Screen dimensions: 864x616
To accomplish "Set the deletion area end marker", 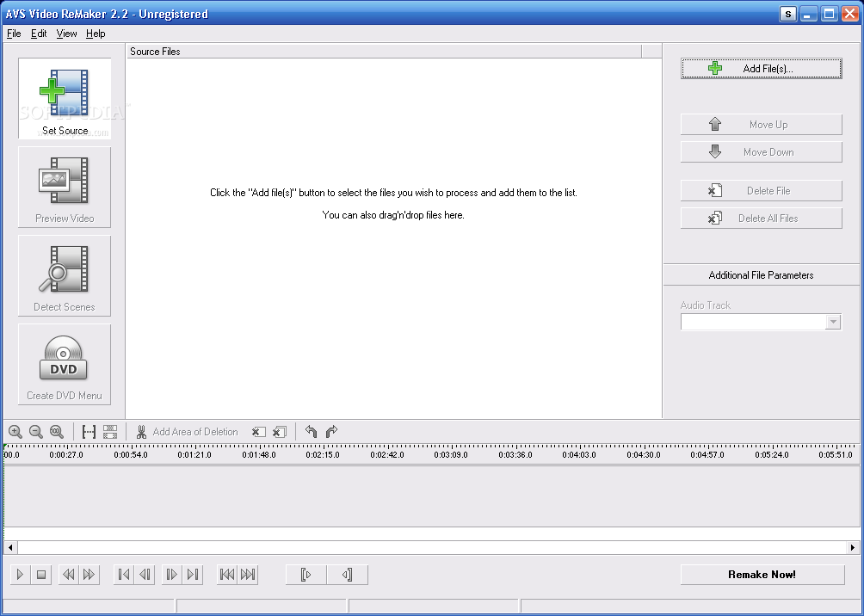I will pos(347,575).
